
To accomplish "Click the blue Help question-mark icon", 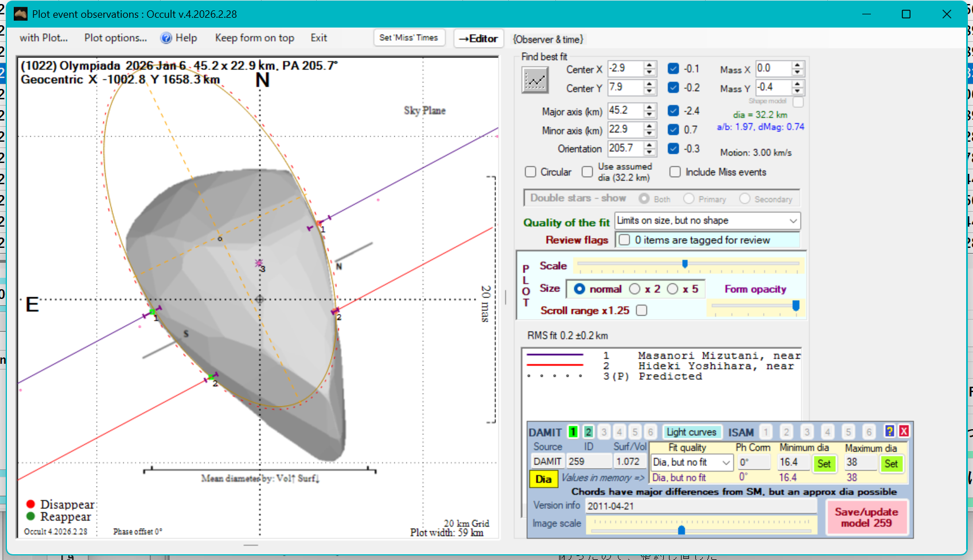I will pos(166,38).
